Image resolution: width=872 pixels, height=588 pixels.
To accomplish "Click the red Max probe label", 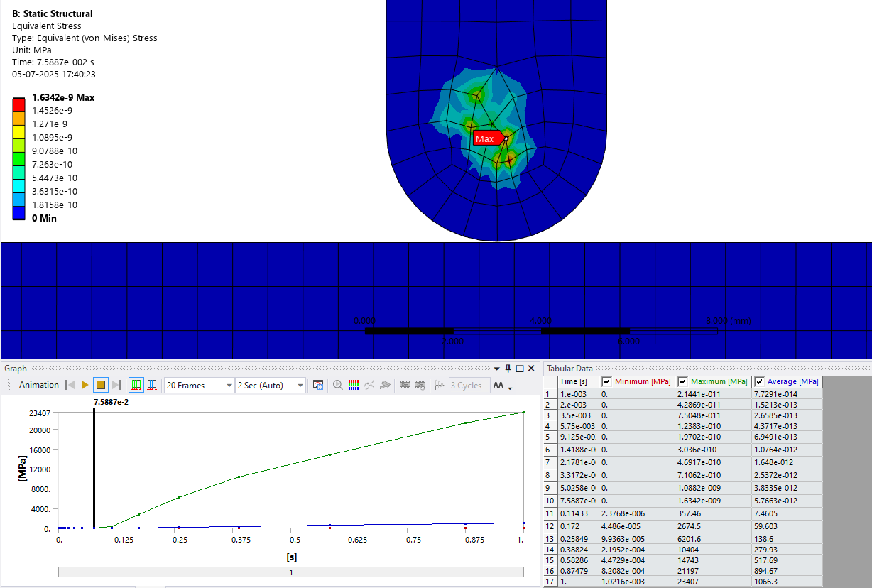I will coord(488,138).
